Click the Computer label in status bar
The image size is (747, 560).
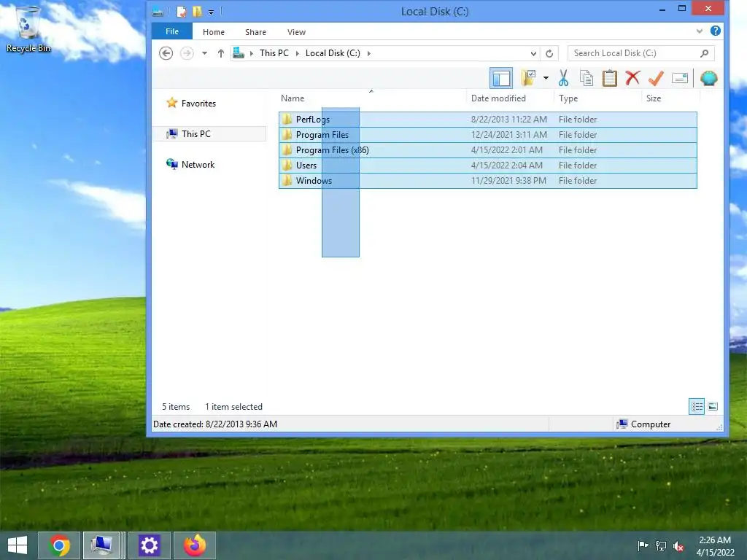click(650, 424)
